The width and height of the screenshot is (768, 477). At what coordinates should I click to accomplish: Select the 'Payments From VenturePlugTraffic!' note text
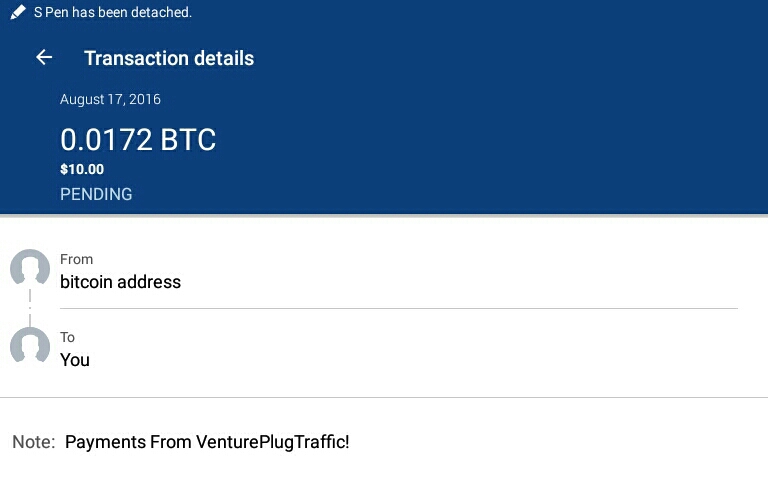pos(207,441)
